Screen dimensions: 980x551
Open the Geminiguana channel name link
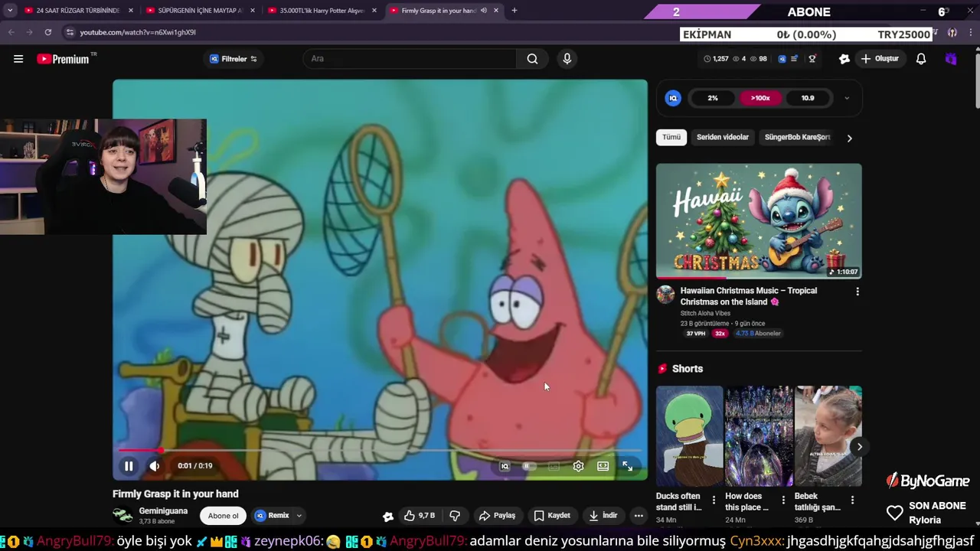[x=163, y=511]
